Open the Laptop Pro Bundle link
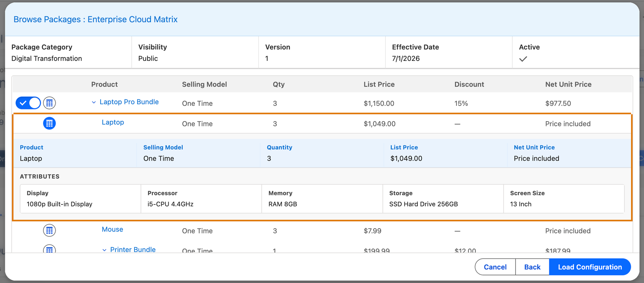The image size is (644, 283). [x=129, y=102]
